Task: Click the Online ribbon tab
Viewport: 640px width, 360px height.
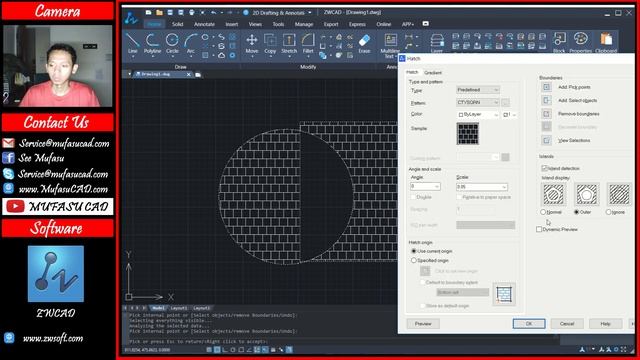Action: click(x=383, y=24)
